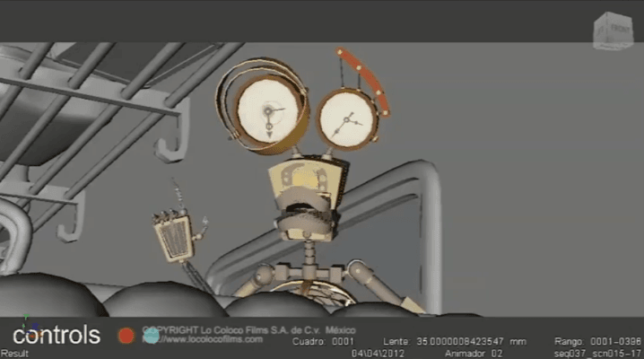This screenshot has height=359, width=644.
Task: Click the 'seq037_scn015-17' scene name
Action: click(x=597, y=354)
